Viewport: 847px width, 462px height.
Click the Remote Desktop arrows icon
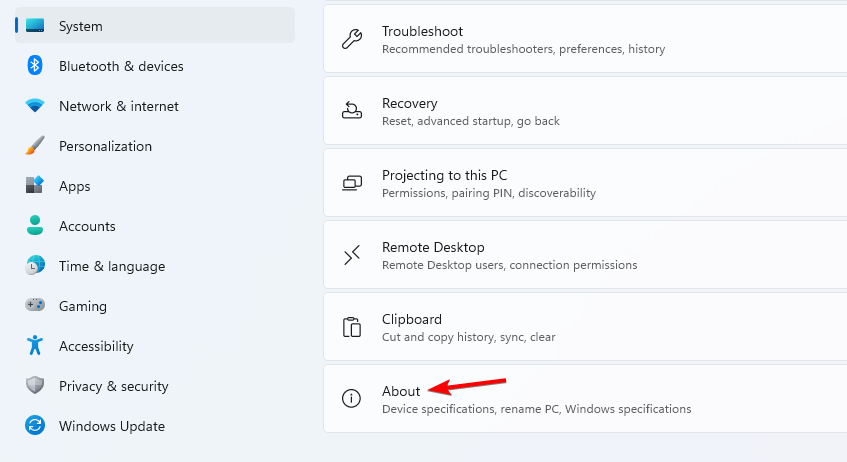[352, 255]
